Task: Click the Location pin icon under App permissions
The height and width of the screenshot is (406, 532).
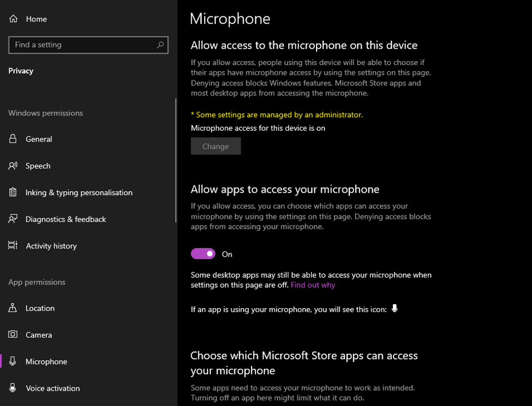Action: coord(12,308)
